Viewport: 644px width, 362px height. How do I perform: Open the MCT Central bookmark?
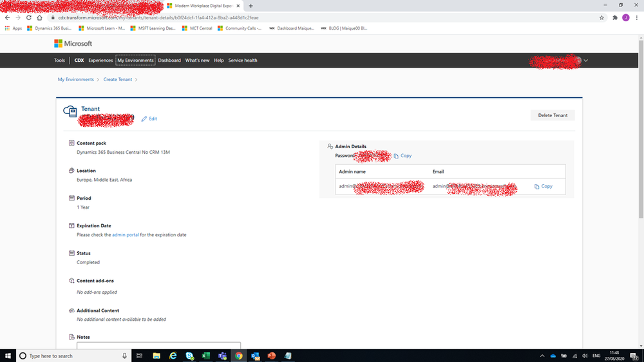click(x=197, y=28)
